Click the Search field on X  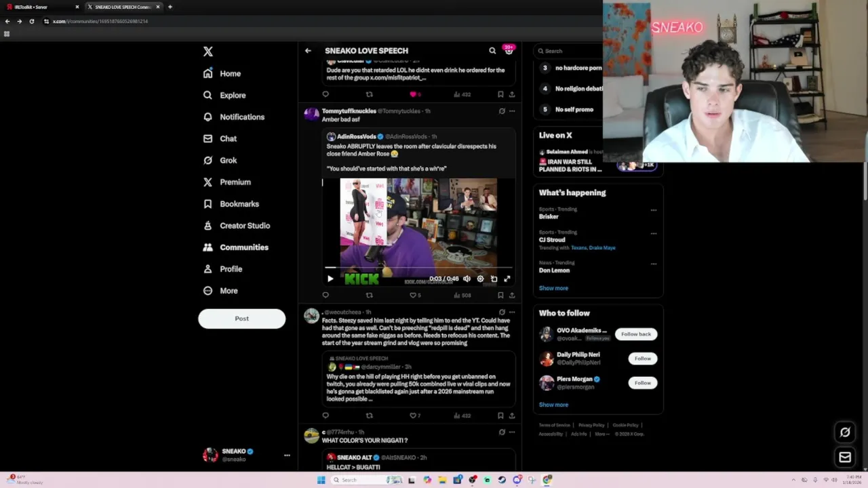pos(568,51)
